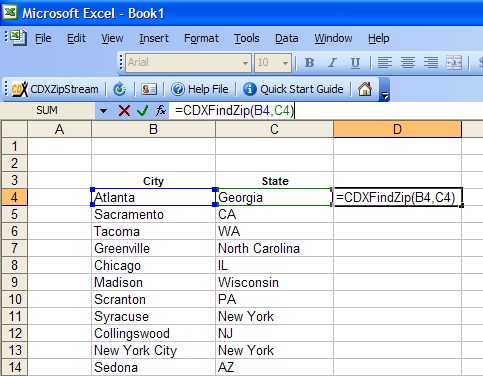Click the Name Box showing SUM
This screenshot has height=376, width=483.
point(47,110)
